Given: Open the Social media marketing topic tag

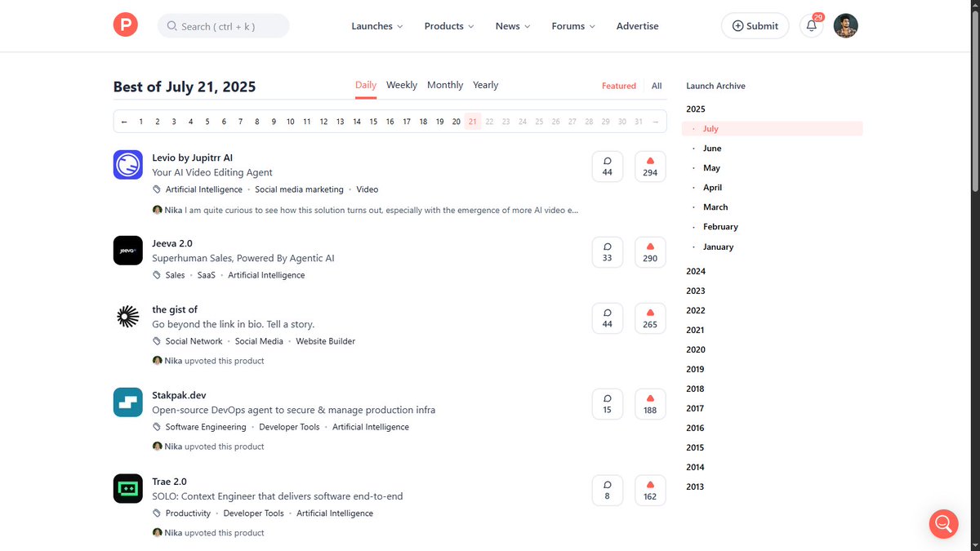Looking at the screenshot, I should click(300, 189).
